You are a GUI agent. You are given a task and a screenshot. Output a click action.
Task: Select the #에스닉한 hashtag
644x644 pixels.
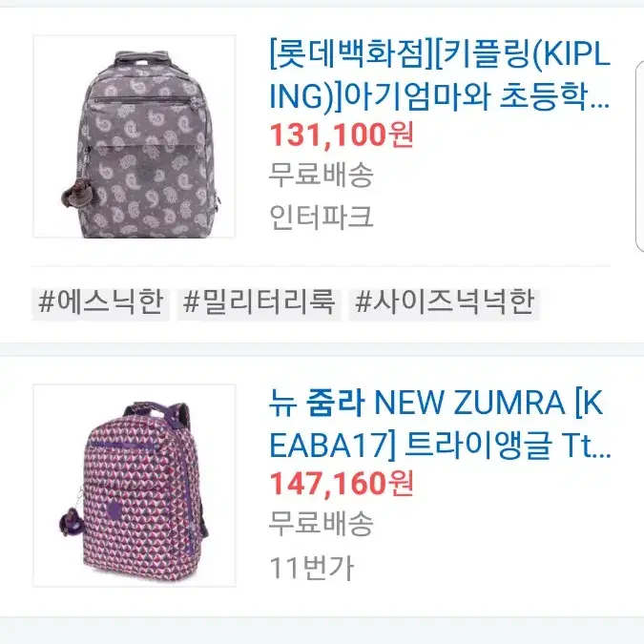point(100,303)
